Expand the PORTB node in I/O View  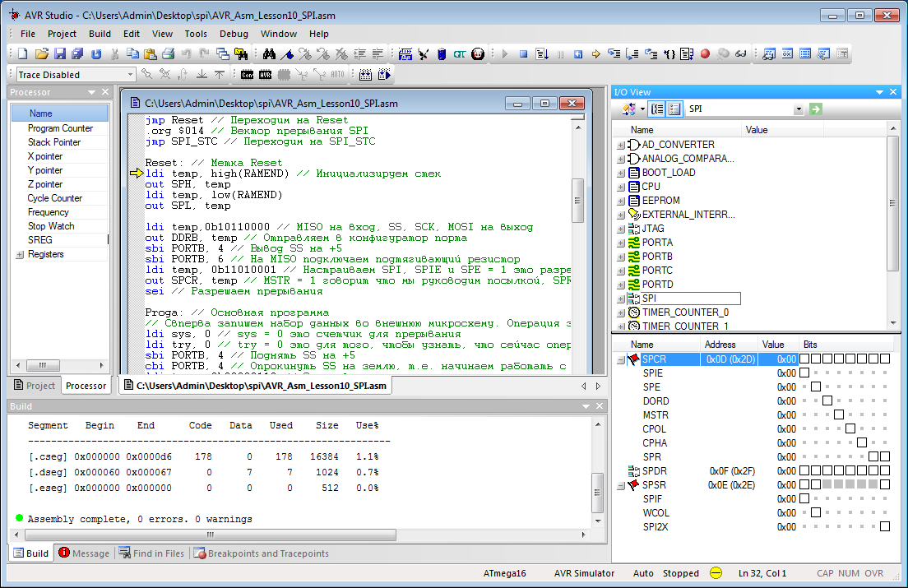[x=621, y=257]
